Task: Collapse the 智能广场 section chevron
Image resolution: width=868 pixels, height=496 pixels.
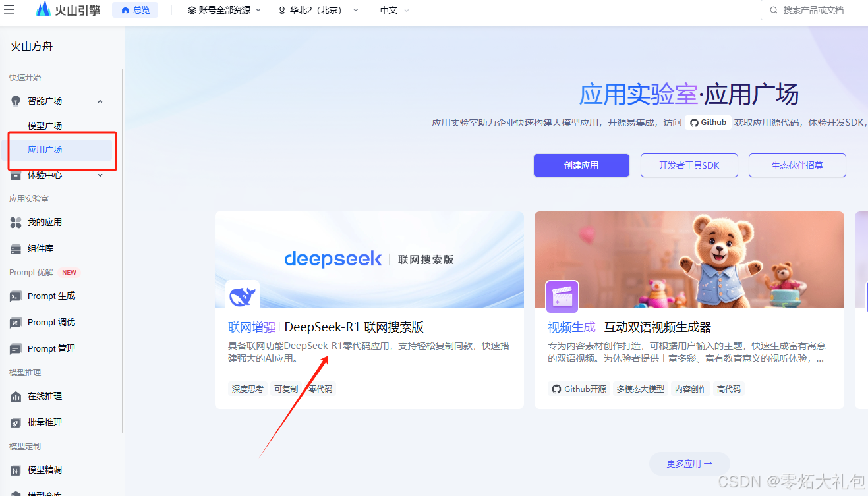Action: (x=100, y=101)
